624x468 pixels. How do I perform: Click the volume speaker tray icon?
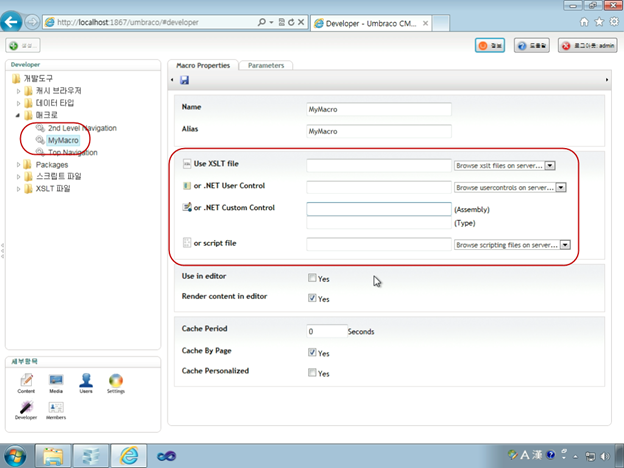click(x=605, y=456)
